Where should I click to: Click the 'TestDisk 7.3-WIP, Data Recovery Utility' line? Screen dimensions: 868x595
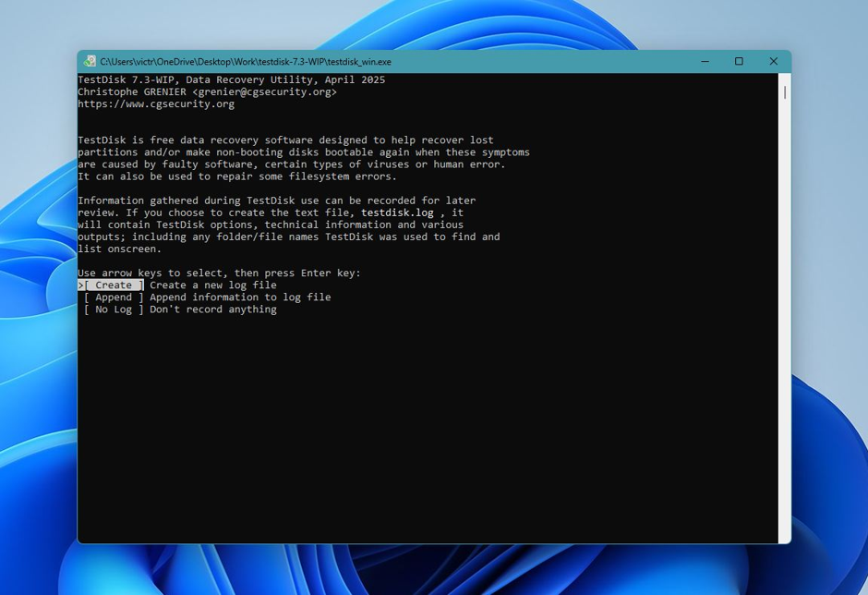(x=232, y=79)
